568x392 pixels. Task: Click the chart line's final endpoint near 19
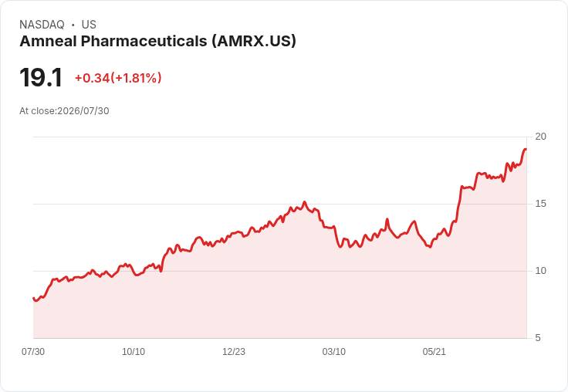pyautogui.click(x=526, y=149)
